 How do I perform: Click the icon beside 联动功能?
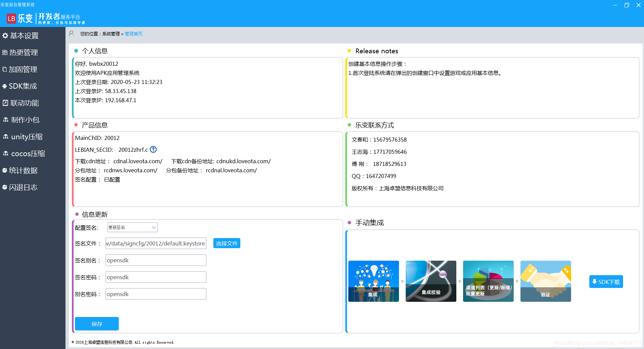point(5,103)
